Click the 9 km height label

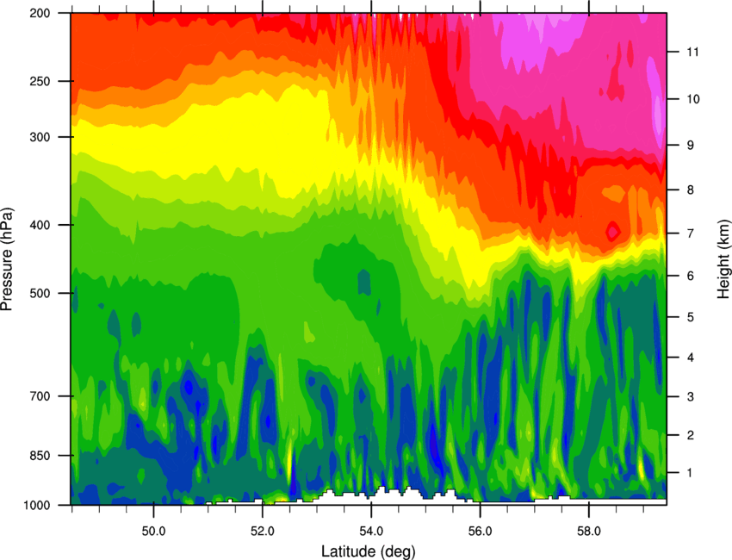click(x=691, y=146)
